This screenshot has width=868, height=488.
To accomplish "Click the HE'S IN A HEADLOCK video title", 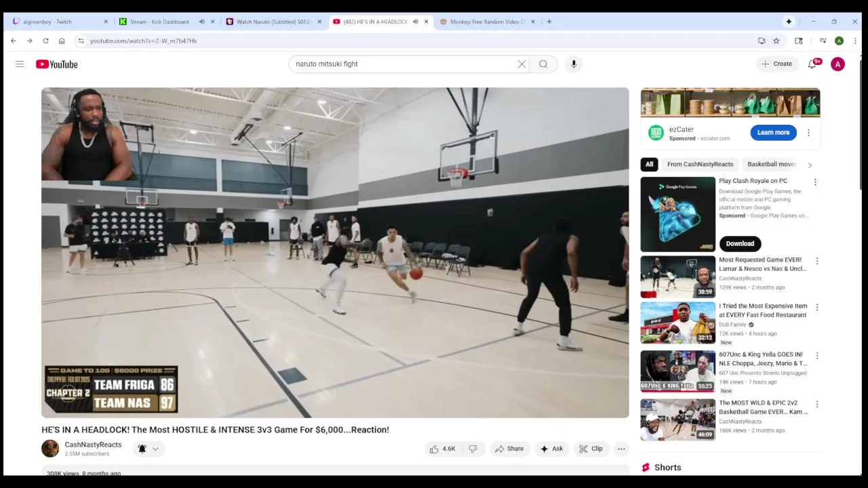I will [215, 430].
